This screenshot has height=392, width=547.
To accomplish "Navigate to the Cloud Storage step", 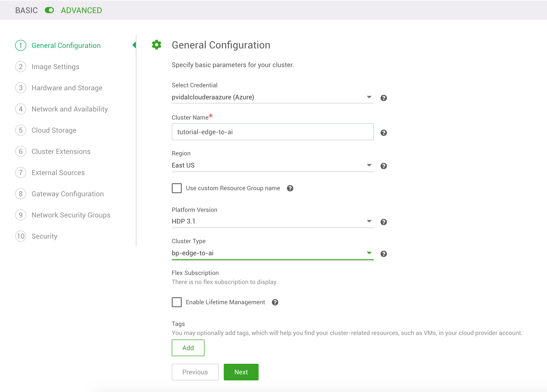I will 54,130.
